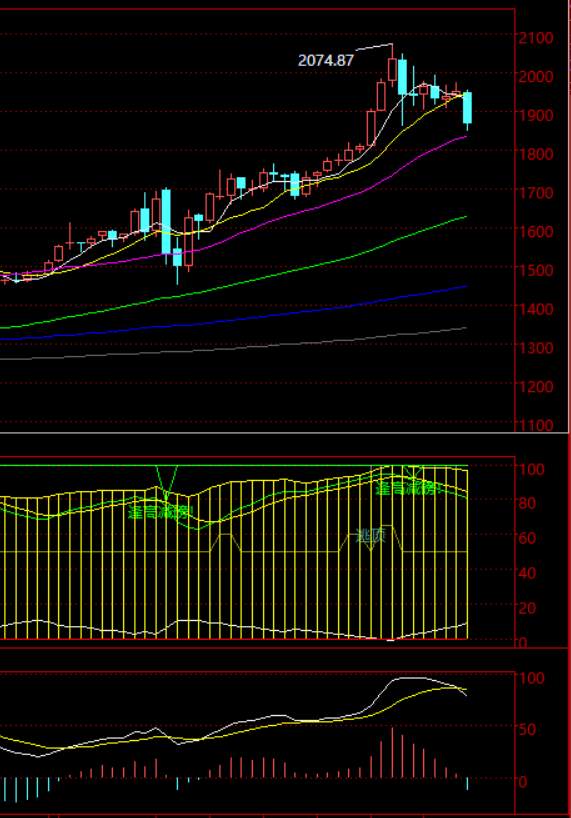Click the white line peak in bottom oscillator
The height and width of the screenshot is (818, 571).
tap(409, 678)
